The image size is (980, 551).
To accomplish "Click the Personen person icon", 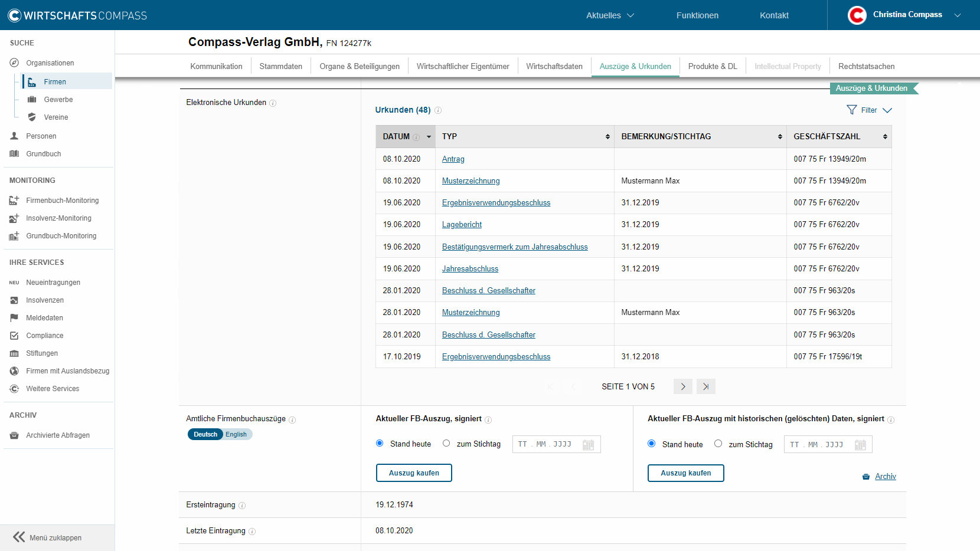I will point(14,136).
